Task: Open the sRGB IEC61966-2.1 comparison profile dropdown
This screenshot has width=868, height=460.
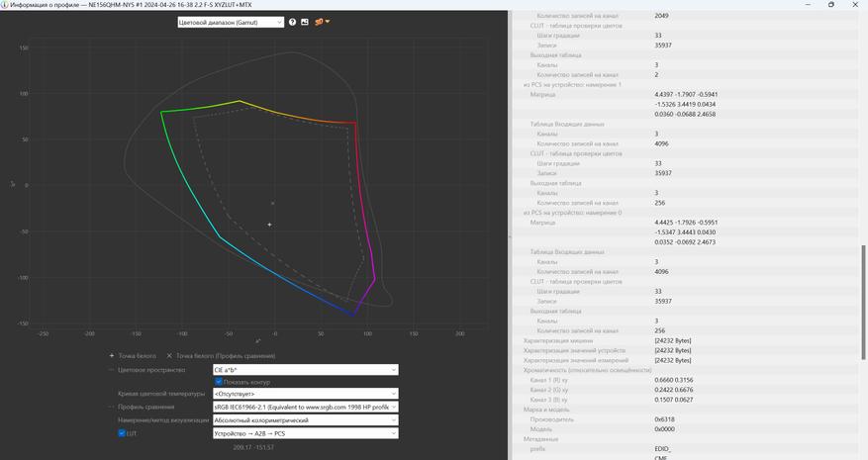Action: (305, 407)
